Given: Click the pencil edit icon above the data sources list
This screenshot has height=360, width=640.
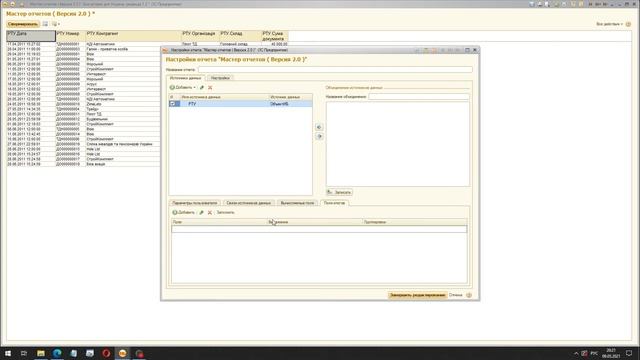Looking at the screenshot, I should point(202,87).
